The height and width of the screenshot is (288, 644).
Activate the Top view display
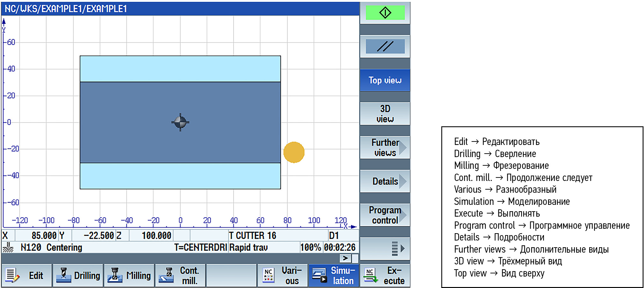(x=385, y=80)
